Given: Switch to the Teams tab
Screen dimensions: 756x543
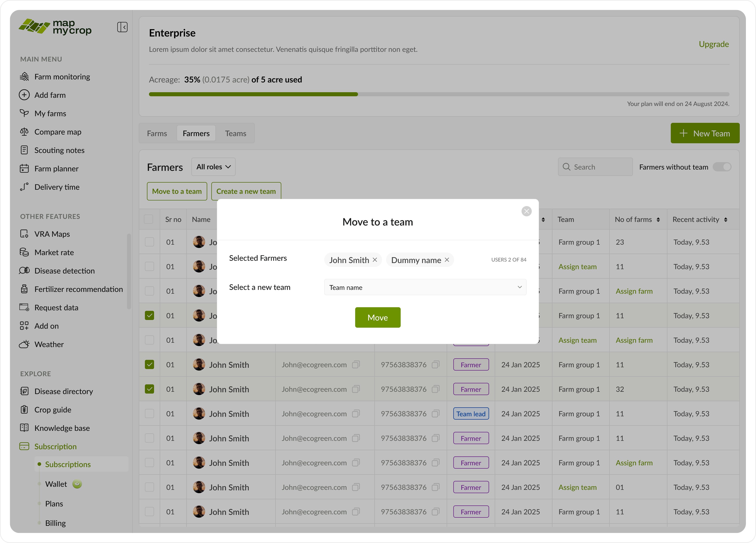Looking at the screenshot, I should tap(235, 134).
